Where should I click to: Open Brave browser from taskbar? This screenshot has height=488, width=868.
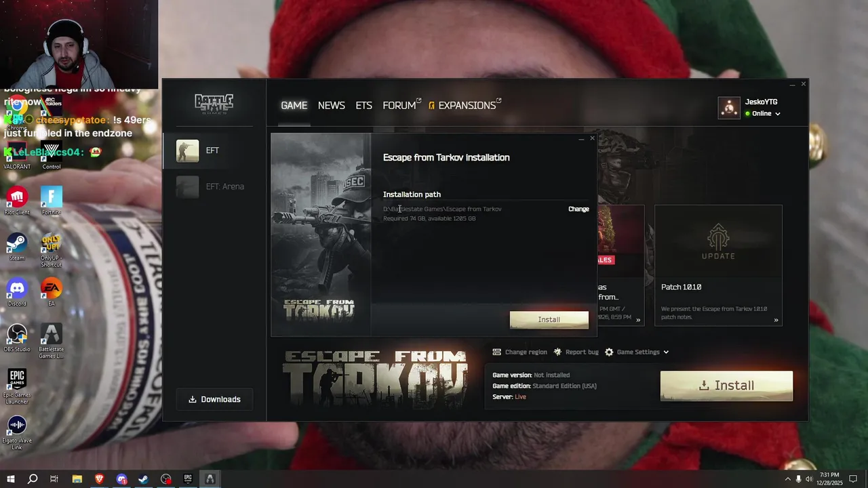[99, 479]
